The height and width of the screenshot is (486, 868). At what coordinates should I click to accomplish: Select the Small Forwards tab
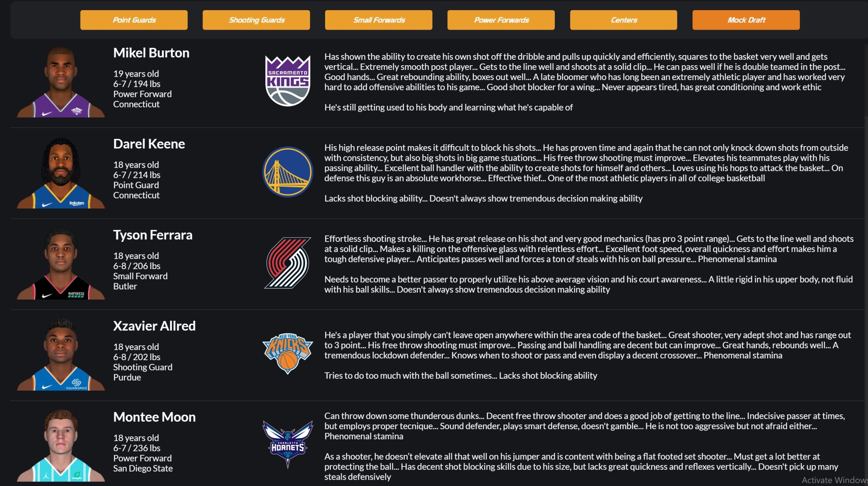pos(378,20)
